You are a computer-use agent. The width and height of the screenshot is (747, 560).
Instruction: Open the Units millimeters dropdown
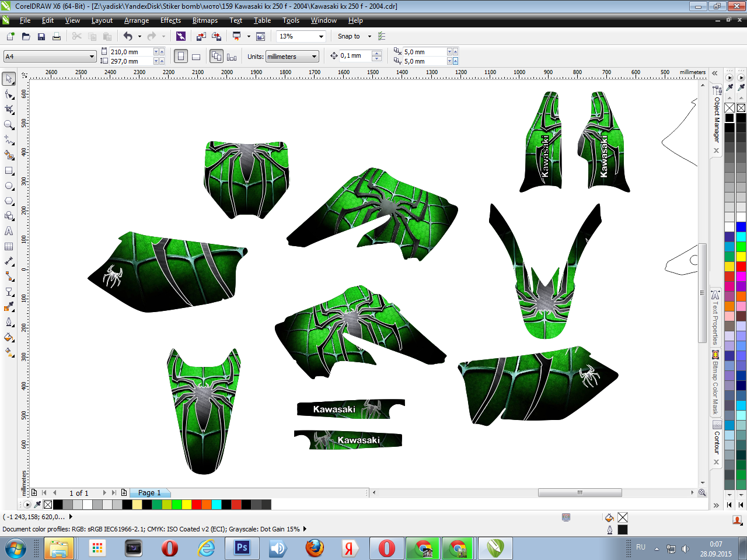pyautogui.click(x=315, y=57)
